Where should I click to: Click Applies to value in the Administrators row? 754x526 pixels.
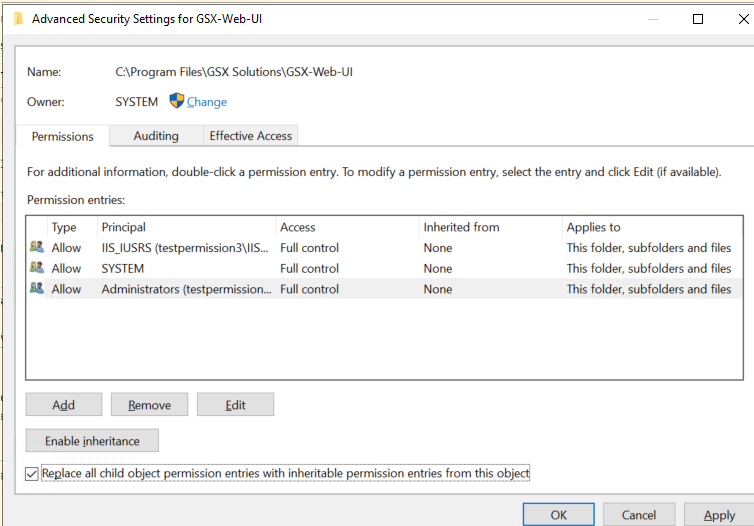click(x=649, y=289)
